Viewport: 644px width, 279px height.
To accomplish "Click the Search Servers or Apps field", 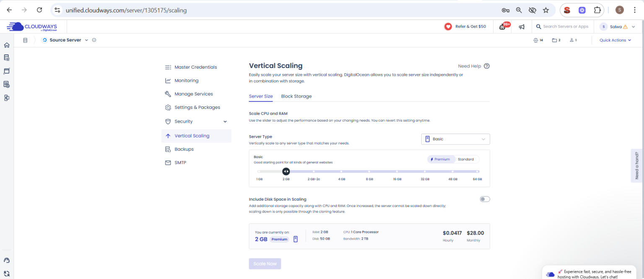I will coord(565,27).
